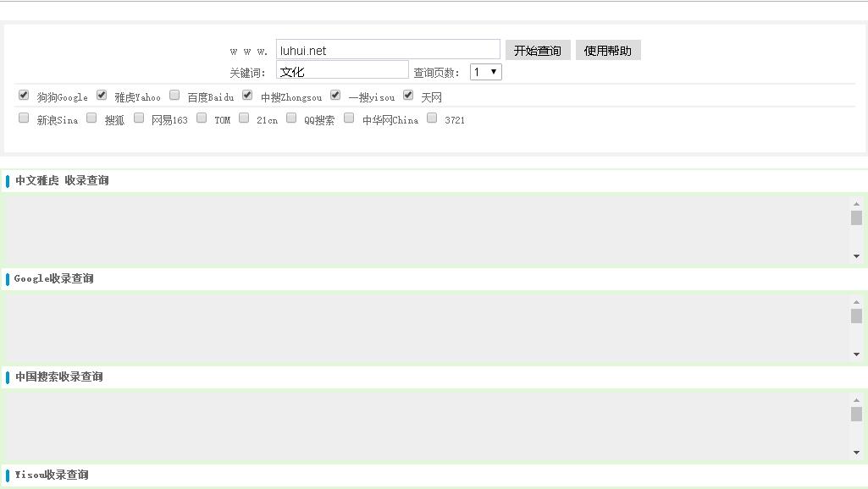Focus the www domain input field
Viewport: 868px width, 489px height.
[x=388, y=50]
